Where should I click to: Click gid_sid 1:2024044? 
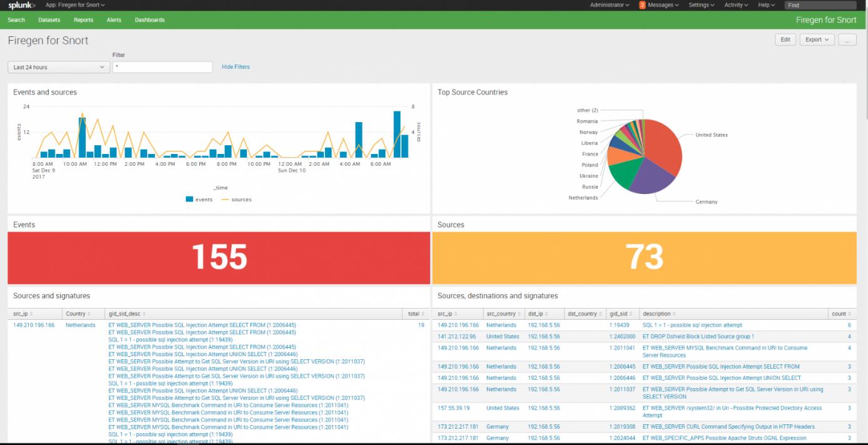[622, 438]
